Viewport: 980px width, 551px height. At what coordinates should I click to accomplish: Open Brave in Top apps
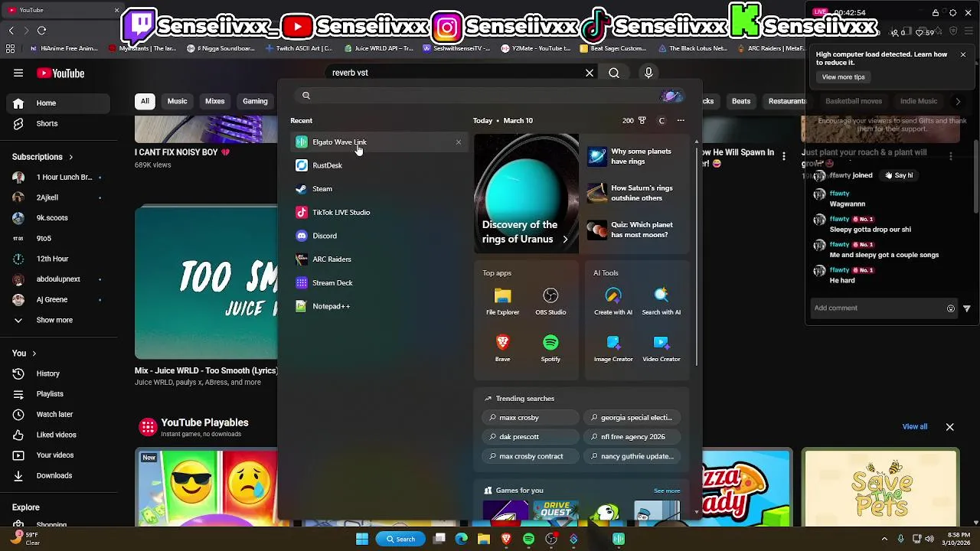point(502,348)
